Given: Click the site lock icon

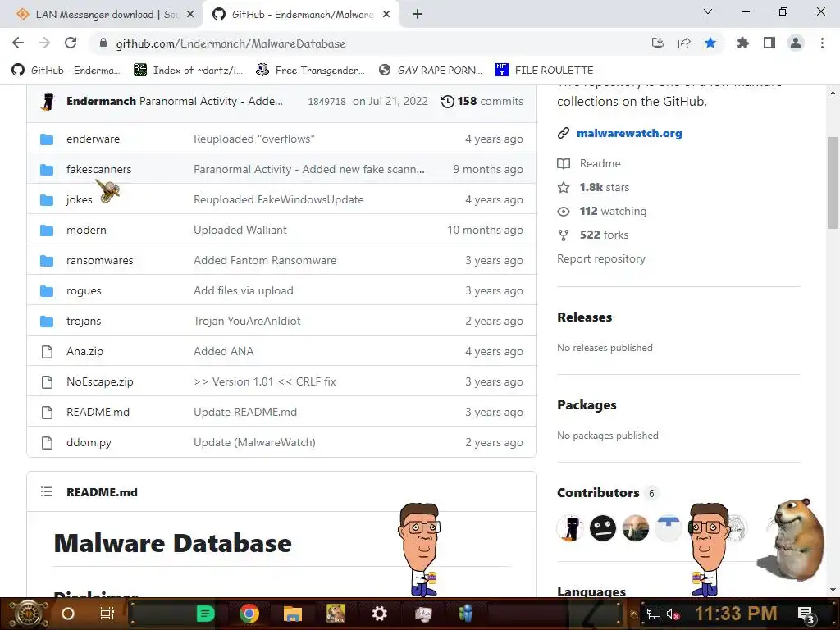Looking at the screenshot, I should click(103, 43).
